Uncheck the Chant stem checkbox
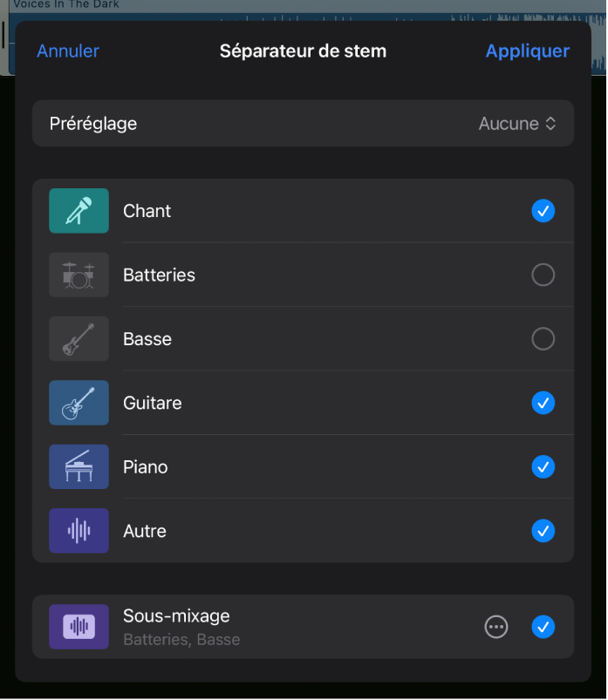Viewport: 608px width, 700px height. [543, 211]
